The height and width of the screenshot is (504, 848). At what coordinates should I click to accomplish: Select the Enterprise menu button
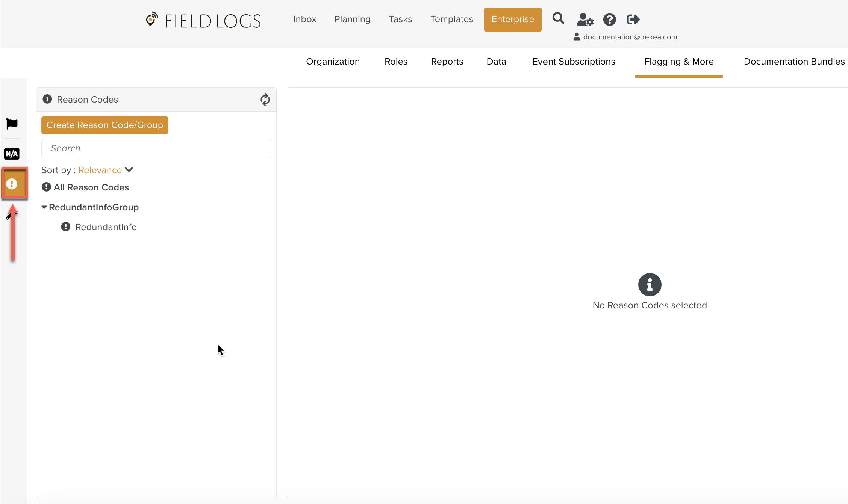(x=513, y=20)
